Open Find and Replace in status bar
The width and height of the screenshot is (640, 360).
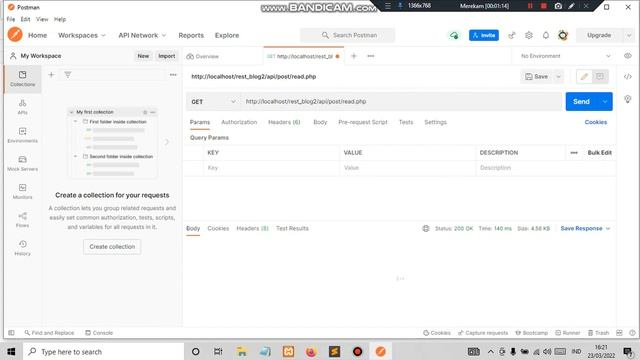coord(49,333)
